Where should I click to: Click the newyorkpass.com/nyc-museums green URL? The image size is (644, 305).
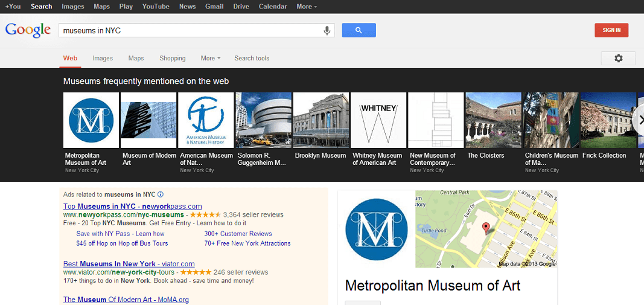124,214
